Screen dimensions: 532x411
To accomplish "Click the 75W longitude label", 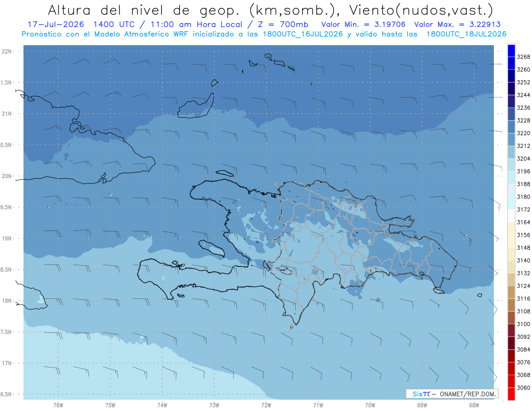I will (x=110, y=405).
